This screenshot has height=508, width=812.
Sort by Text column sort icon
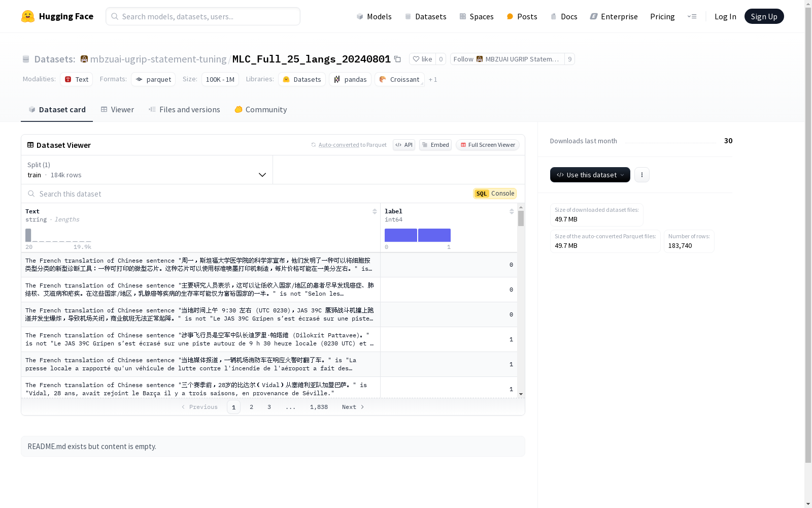click(x=375, y=211)
